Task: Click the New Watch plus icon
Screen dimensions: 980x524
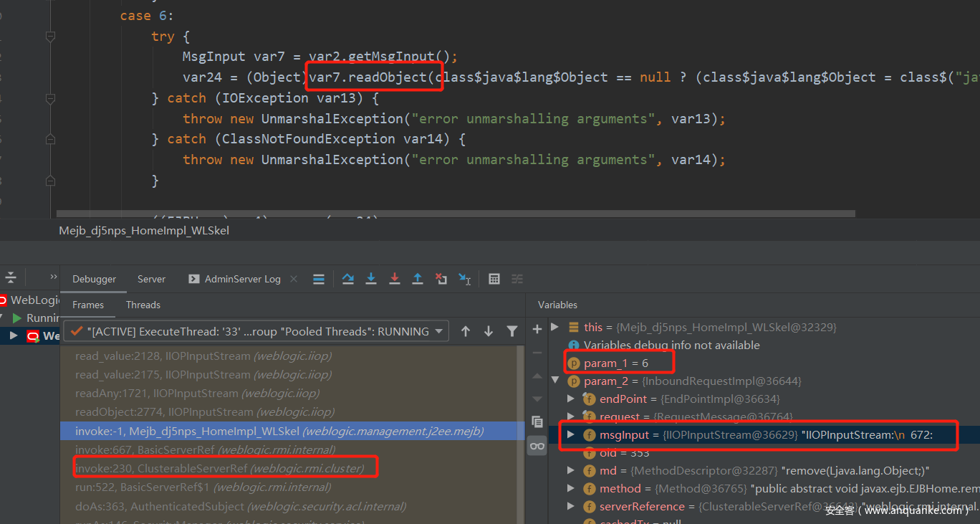Action: [537, 329]
